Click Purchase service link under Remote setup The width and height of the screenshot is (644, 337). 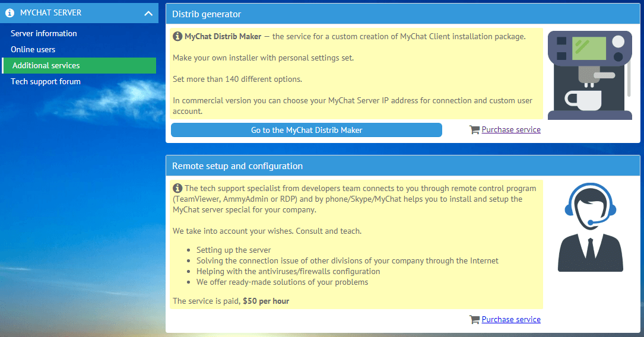(x=511, y=320)
